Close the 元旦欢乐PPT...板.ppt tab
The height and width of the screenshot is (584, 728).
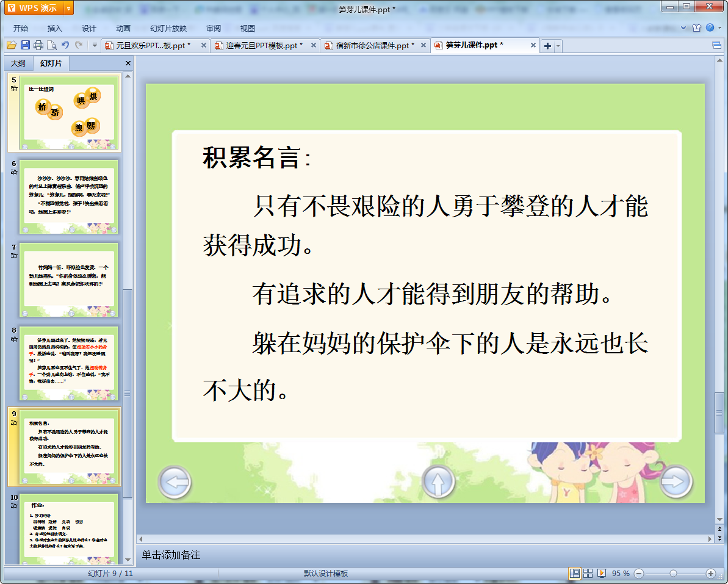(x=203, y=46)
